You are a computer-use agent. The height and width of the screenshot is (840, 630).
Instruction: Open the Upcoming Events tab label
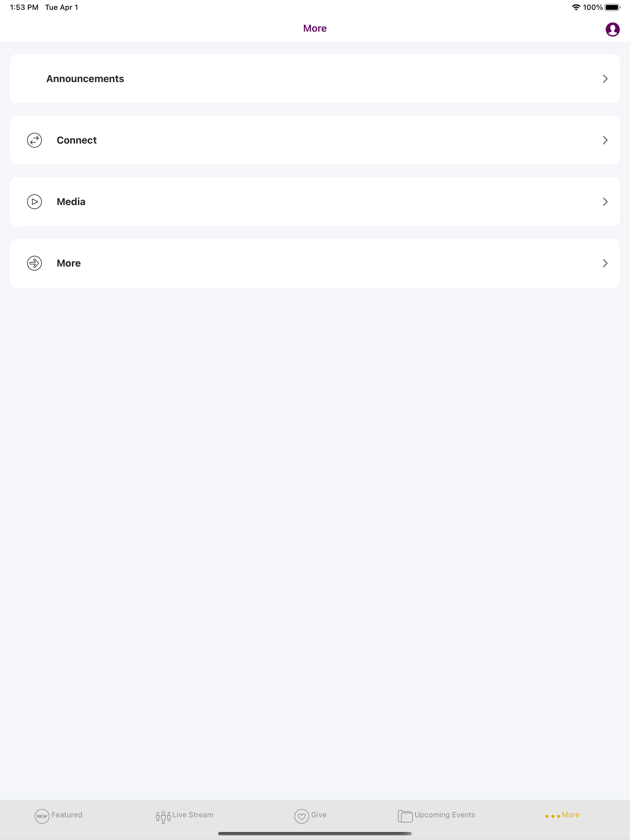(445, 815)
